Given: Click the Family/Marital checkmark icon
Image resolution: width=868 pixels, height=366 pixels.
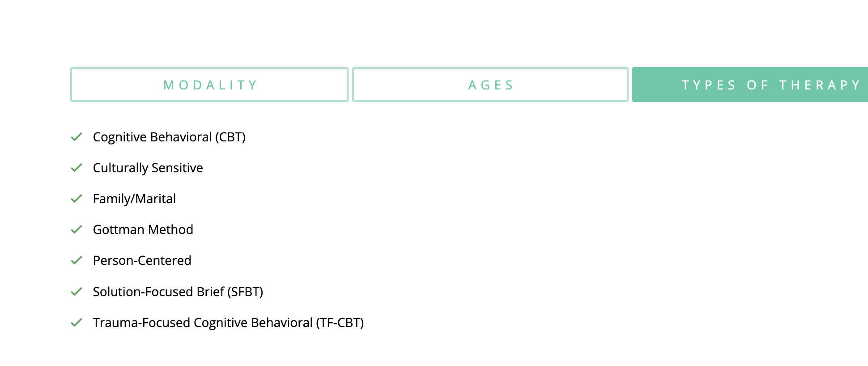Looking at the screenshot, I should pos(77,199).
